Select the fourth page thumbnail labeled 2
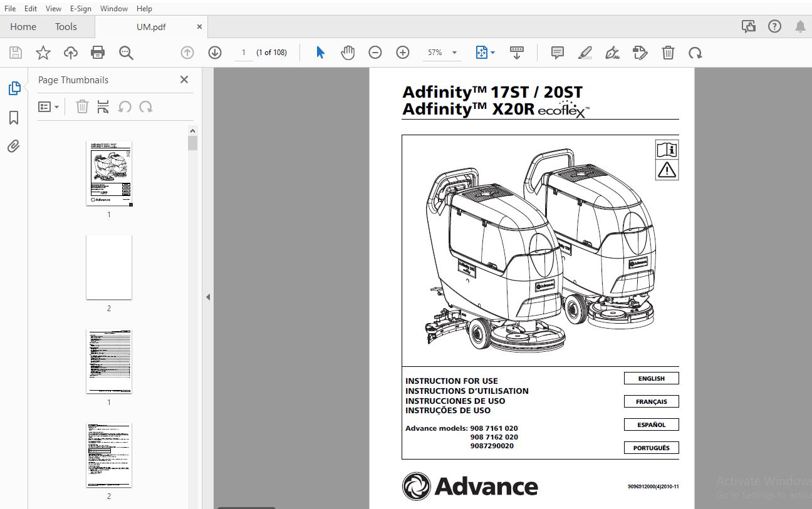Screen dimensions: 812x509 (x=109, y=455)
